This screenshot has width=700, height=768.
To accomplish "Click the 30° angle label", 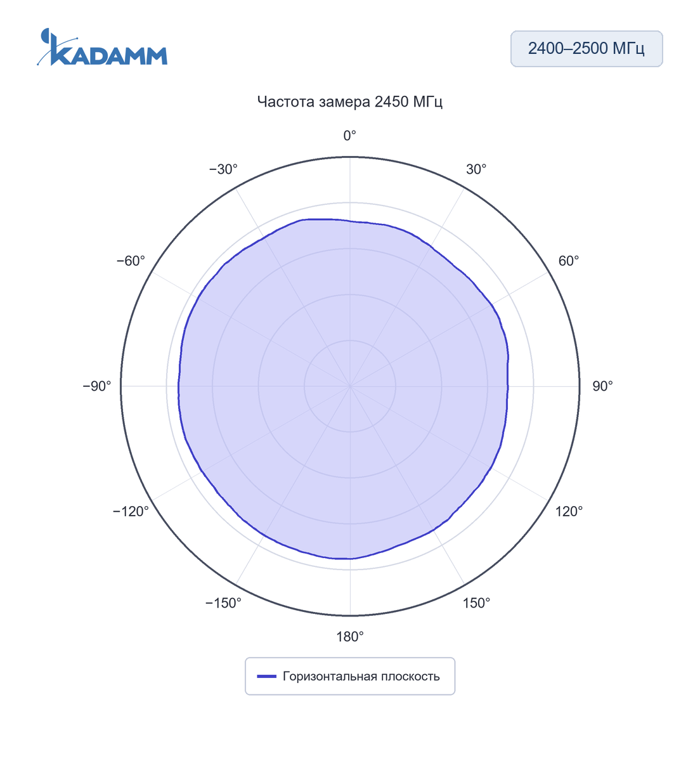I will [x=476, y=169].
